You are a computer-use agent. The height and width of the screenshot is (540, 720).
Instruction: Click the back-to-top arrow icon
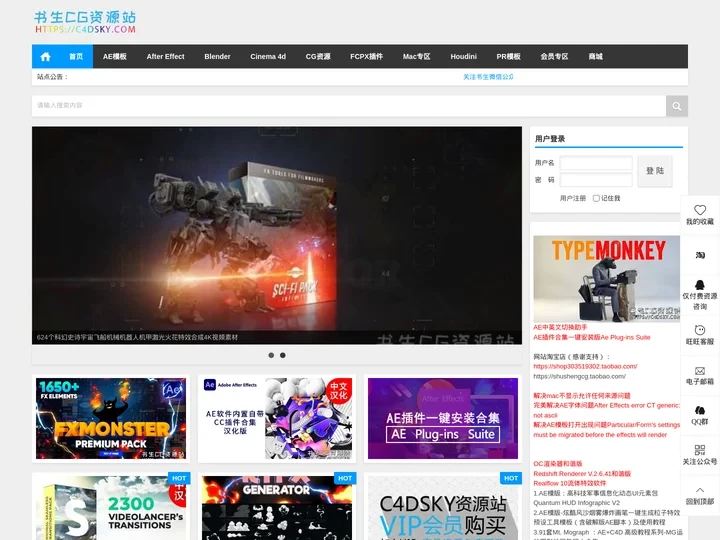coord(700,490)
